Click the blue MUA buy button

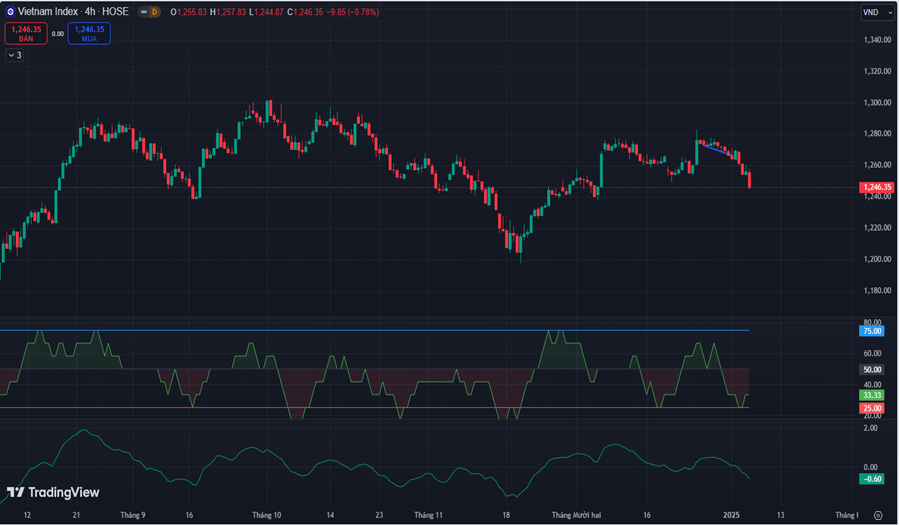click(90, 33)
